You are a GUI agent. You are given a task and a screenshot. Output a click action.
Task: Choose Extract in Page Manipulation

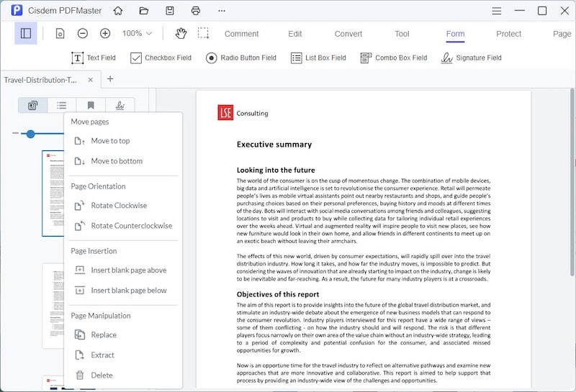[123, 355]
